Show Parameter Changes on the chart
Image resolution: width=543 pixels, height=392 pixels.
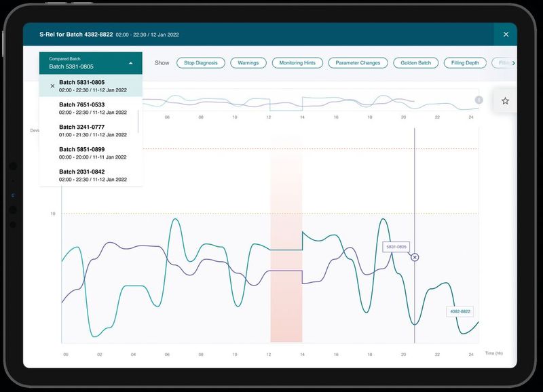pos(357,62)
